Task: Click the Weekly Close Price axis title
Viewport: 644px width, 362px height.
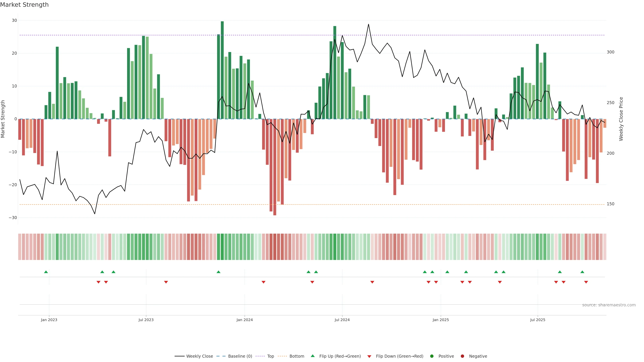Action: pos(621,119)
